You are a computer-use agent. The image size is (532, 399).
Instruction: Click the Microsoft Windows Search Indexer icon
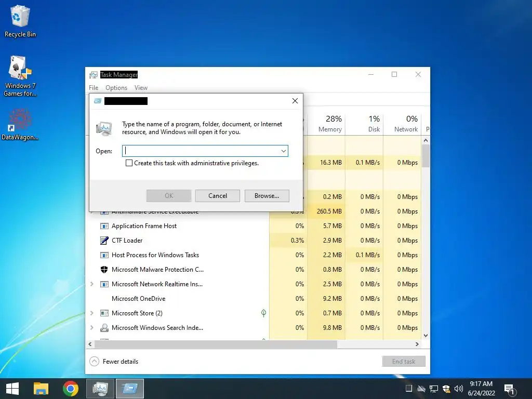(104, 328)
